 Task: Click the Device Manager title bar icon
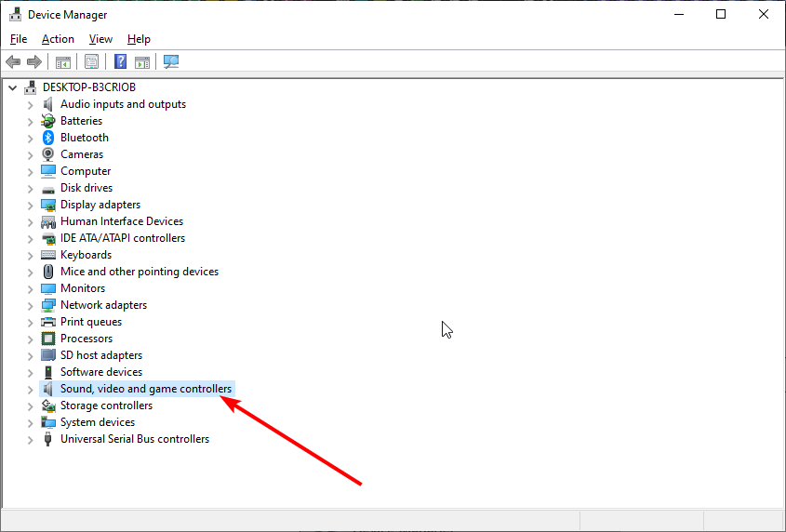point(16,15)
